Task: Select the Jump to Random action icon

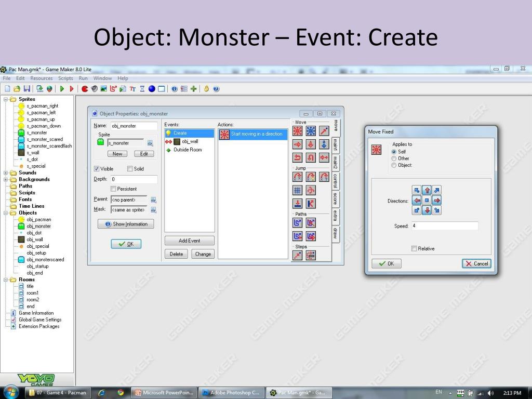Action: 324,177
